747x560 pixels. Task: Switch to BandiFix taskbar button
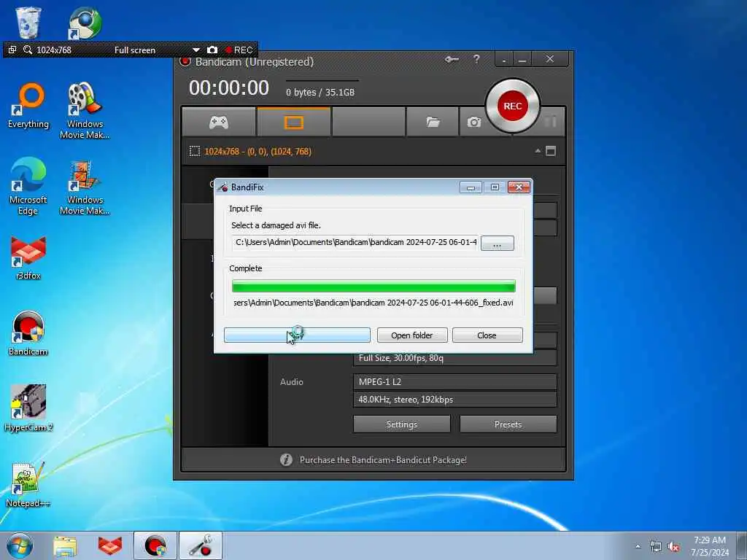coord(201,545)
